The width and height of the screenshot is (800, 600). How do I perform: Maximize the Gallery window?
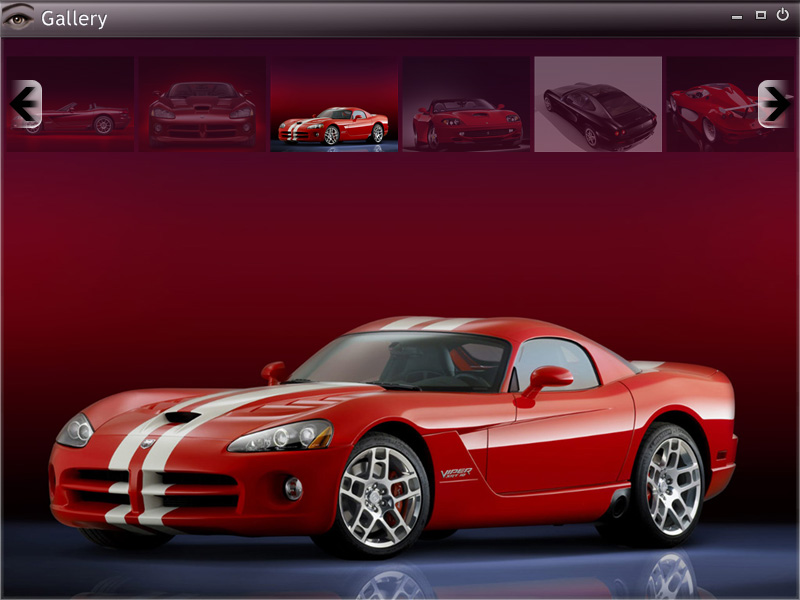pos(761,15)
